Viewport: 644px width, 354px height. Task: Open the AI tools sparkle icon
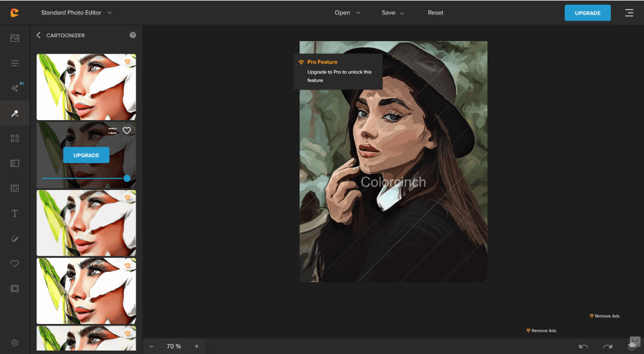15,88
